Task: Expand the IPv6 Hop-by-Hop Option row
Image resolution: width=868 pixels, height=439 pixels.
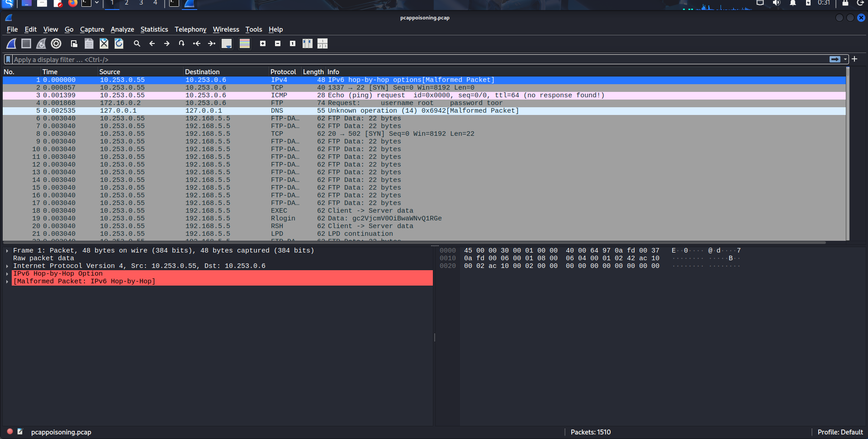Action: [x=7, y=274]
